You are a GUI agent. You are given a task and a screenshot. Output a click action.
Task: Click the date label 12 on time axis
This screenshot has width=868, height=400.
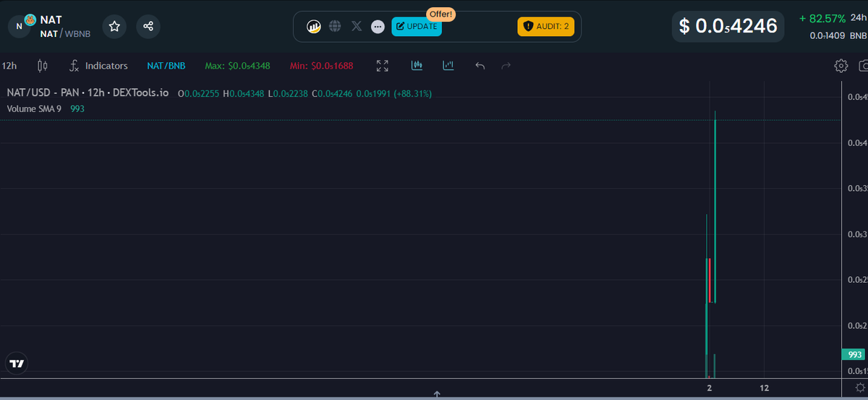click(764, 388)
